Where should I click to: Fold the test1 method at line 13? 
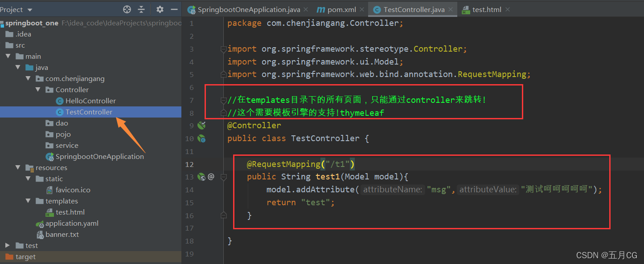click(x=224, y=177)
